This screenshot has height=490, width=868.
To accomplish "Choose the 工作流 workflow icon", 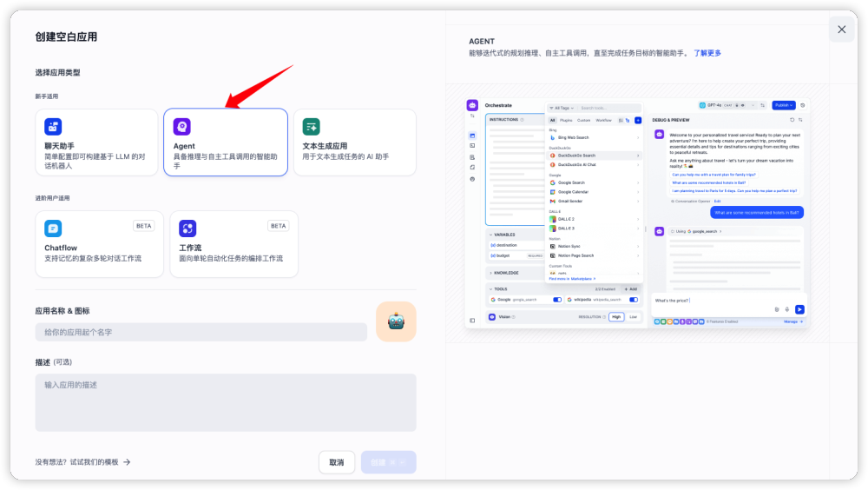I will point(187,228).
